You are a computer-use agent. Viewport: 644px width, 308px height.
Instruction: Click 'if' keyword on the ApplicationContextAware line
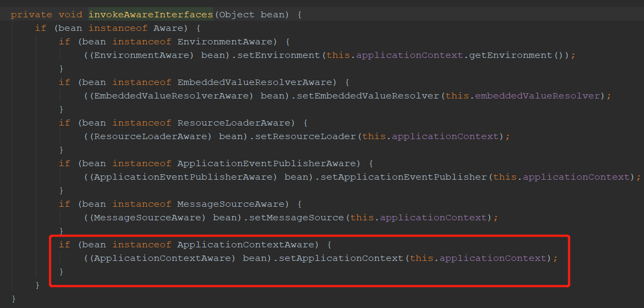(64, 245)
